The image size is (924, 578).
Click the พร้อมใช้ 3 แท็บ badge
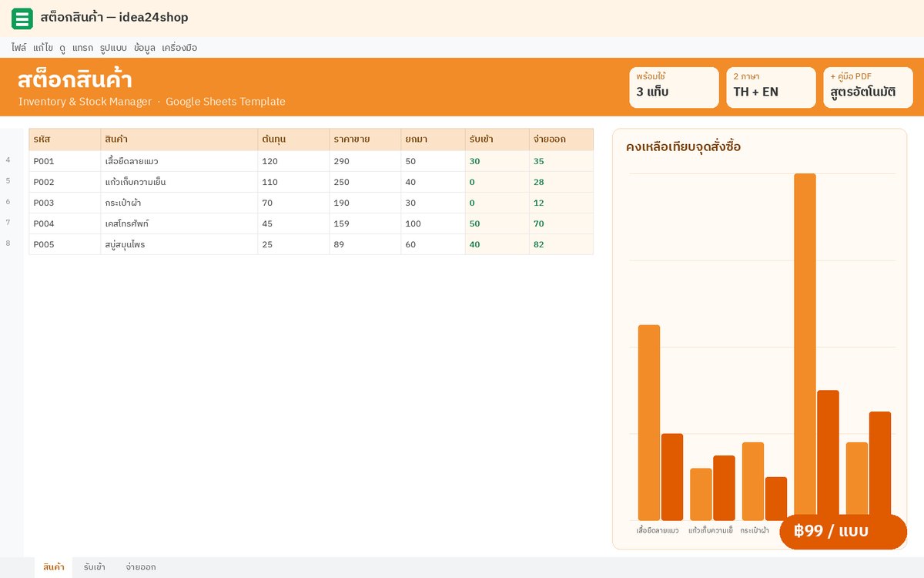coord(674,87)
